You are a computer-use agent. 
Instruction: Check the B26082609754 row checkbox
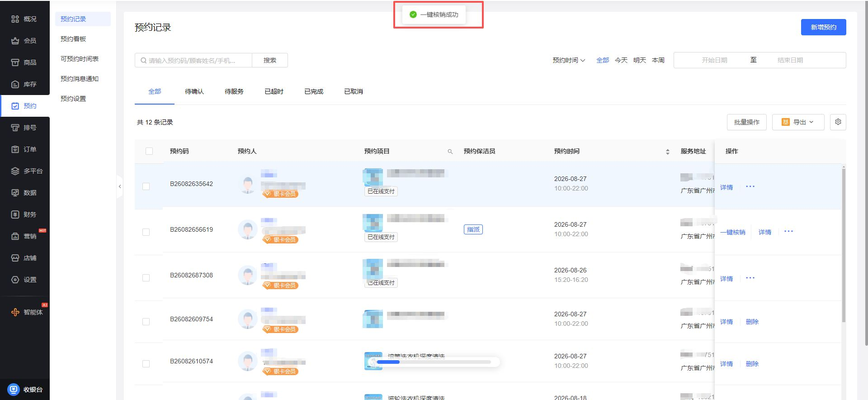point(146,322)
